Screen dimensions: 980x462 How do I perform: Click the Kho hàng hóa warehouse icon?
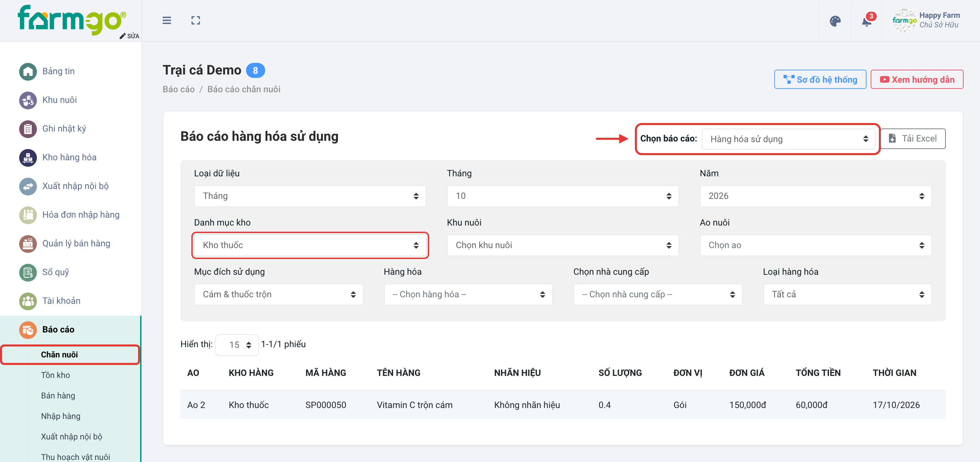[28, 158]
